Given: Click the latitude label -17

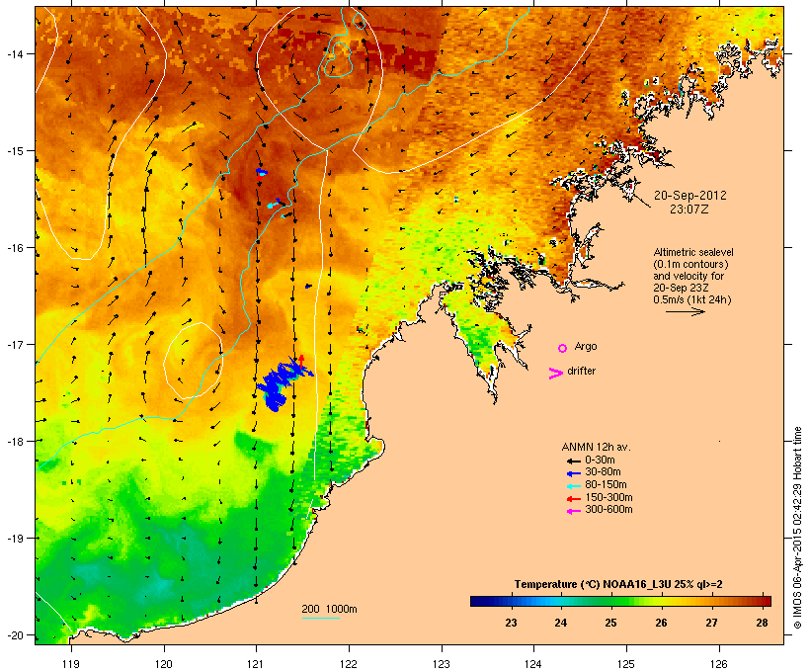Looking at the screenshot, I should click(x=14, y=344).
